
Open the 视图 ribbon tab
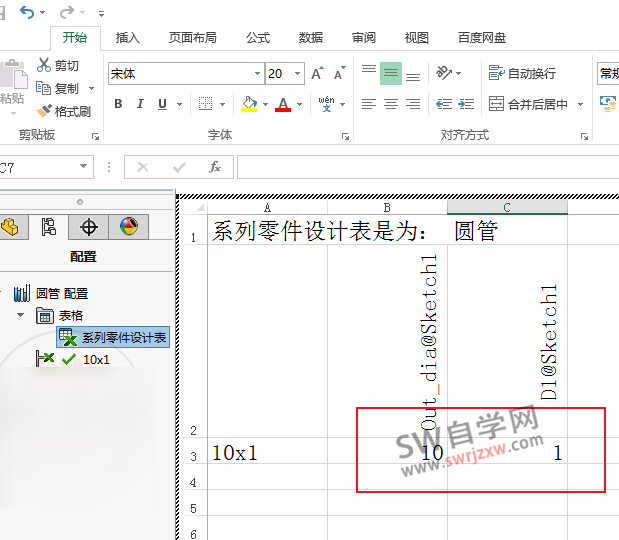pyautogui.click(x=416, y=38)
